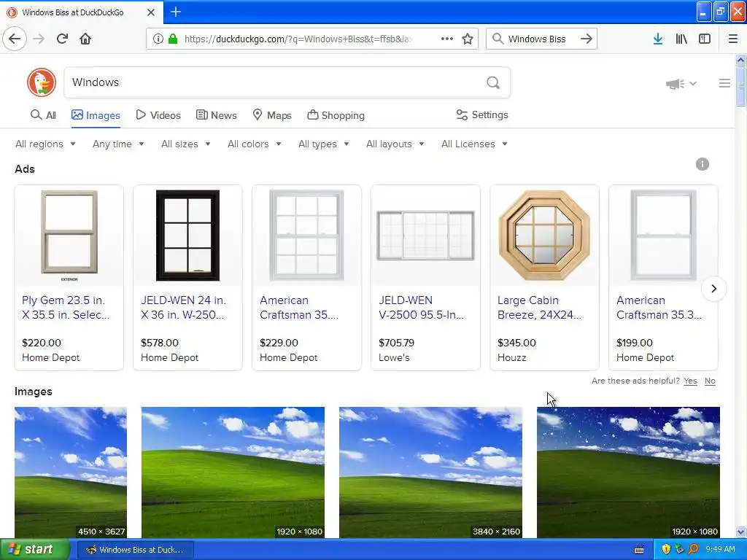Go back with the browser back arrow
The image size is (747, 560).
[15, 39]
